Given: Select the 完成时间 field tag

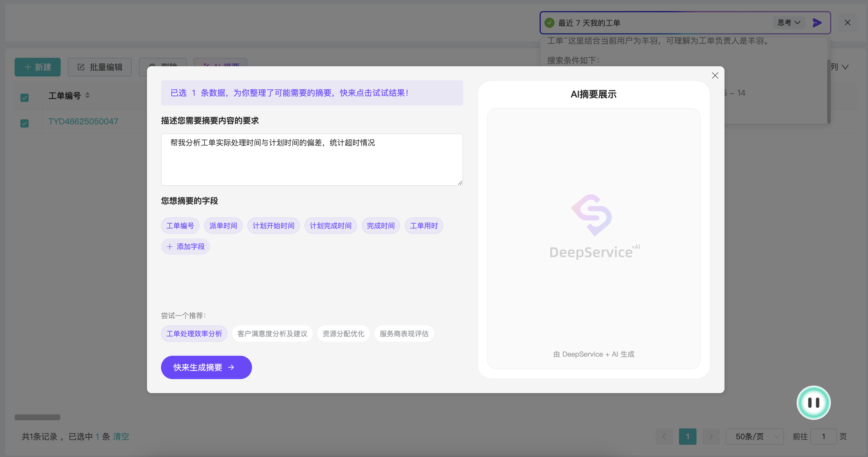Looking at the screenshot, I should click(x=381, y=226).
